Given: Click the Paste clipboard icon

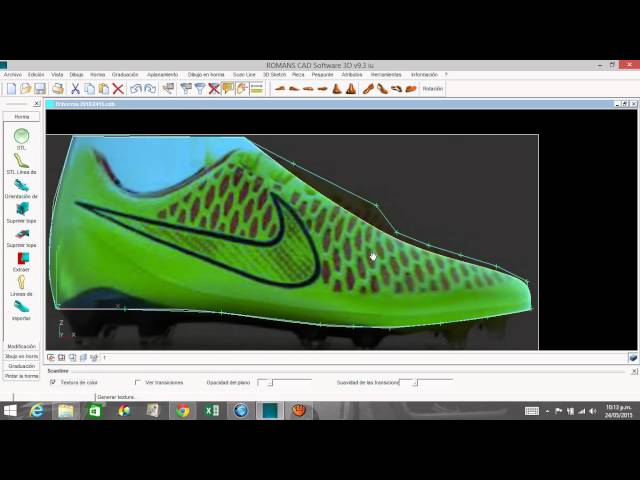Looking at the screenshot, I should click(104, 88).
